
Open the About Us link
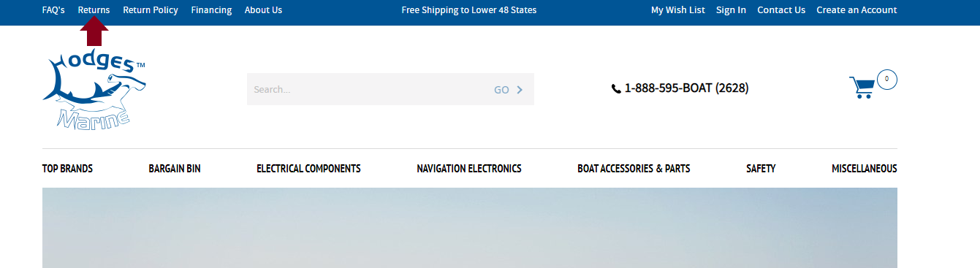click(x=263, y=10)
